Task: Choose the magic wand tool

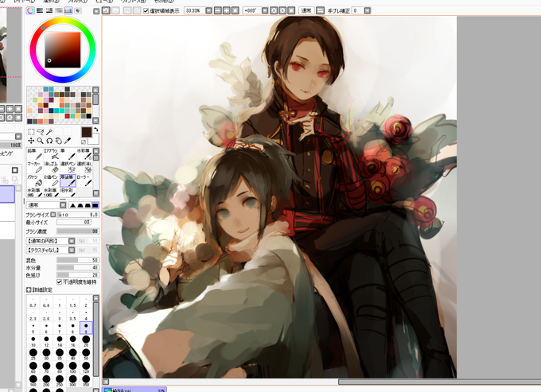Action: (x=49, y=132)
